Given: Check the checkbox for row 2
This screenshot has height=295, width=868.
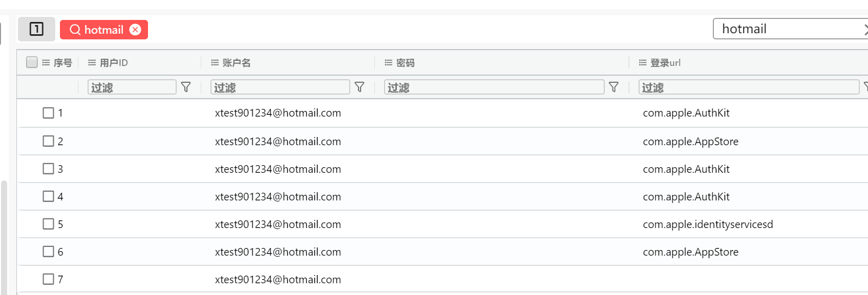Looking at the screenshot, I should (48, 141).
